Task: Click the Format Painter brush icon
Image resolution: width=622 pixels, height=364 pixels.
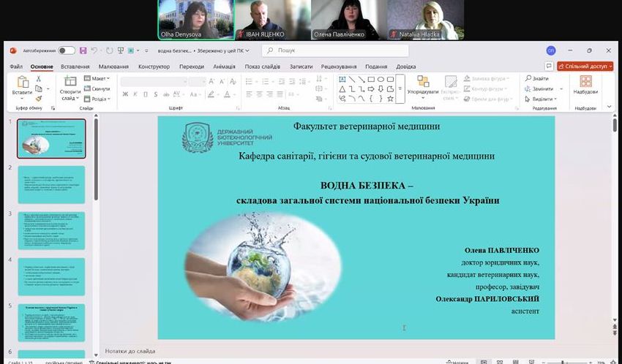Action: (x=39, y=99)
